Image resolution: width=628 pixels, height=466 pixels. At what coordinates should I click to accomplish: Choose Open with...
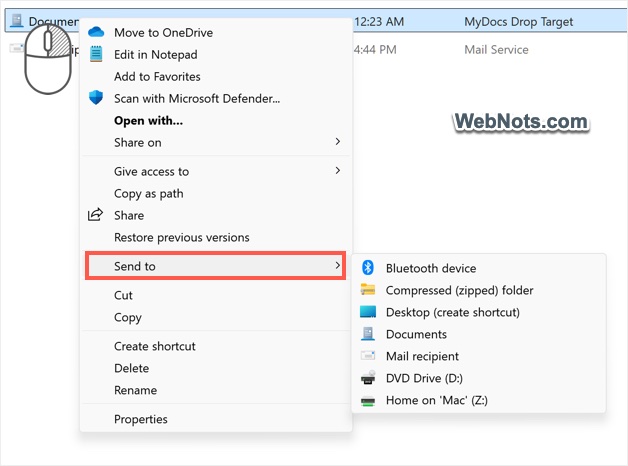click(x=216, y=121)
